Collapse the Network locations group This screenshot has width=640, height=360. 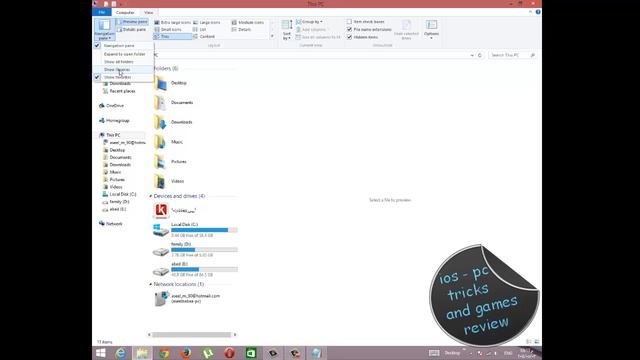[151, 284]
